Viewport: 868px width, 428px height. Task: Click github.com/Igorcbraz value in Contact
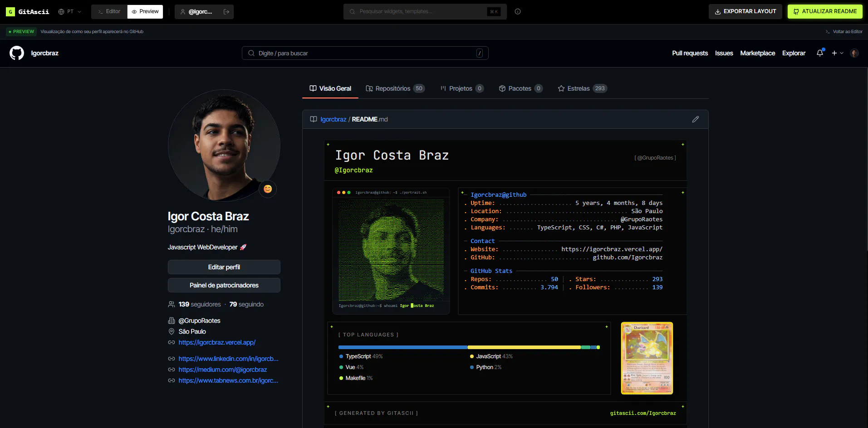coord(628,257)
